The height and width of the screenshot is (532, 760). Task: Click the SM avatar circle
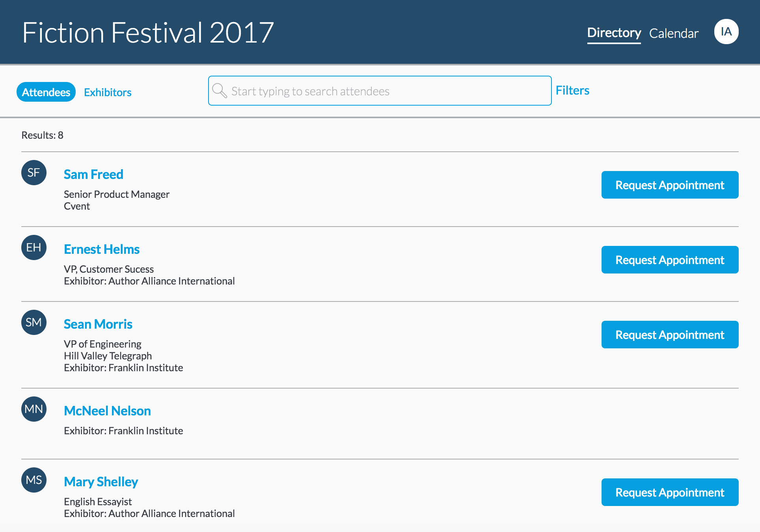34,322
